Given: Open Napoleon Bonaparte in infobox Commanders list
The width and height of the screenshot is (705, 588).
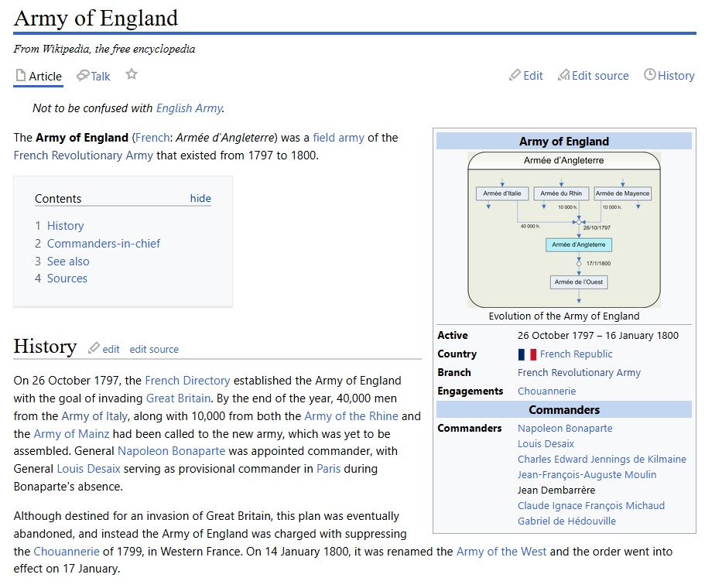Looking at the screenshot, I should click(565, 429).
